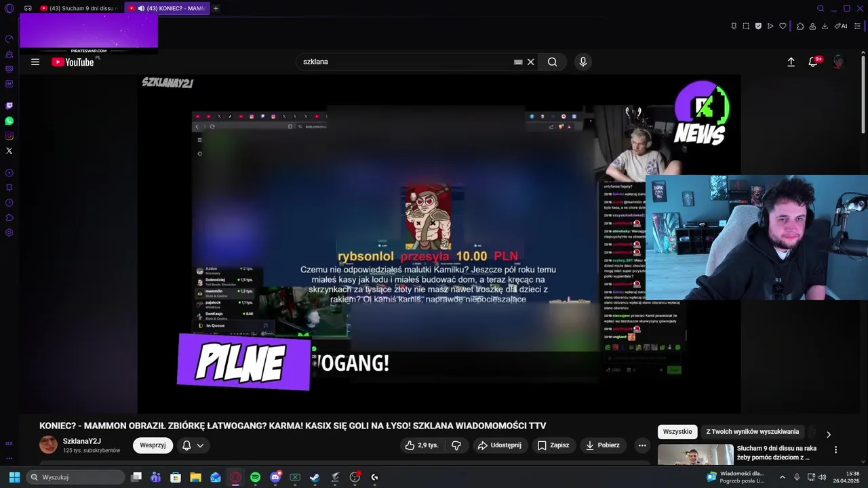
Task: Select 'Z Twoich wyników wyszukiwania' chip
Action: (x=753, y=432)
